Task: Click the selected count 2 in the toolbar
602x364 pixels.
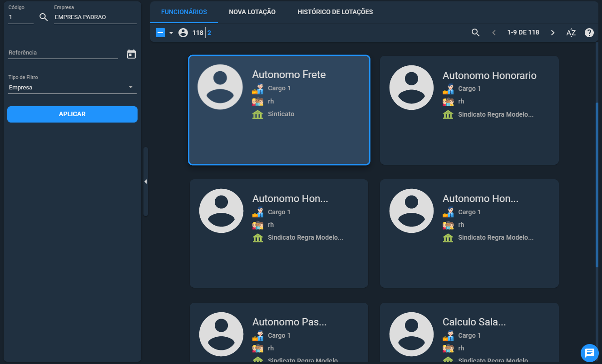Action: click(209, 33)
